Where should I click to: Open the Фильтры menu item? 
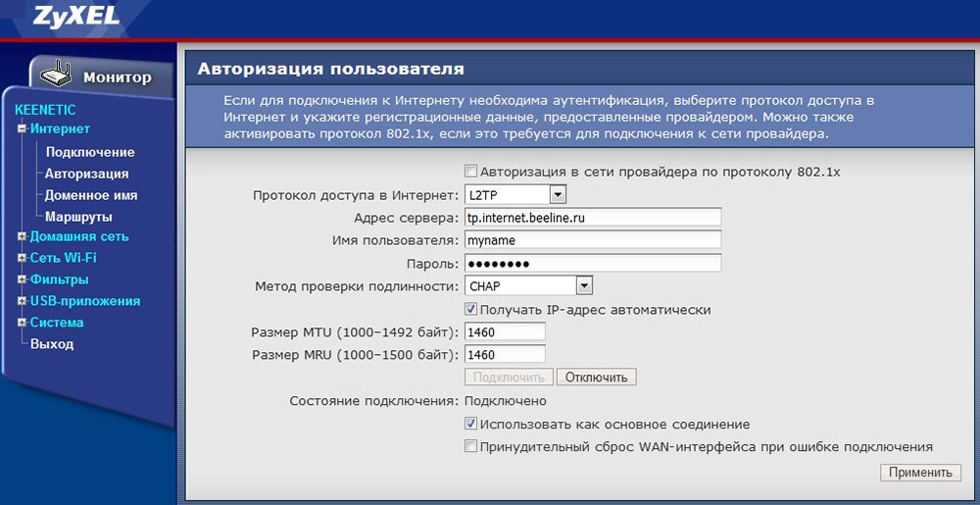[60, 279]
